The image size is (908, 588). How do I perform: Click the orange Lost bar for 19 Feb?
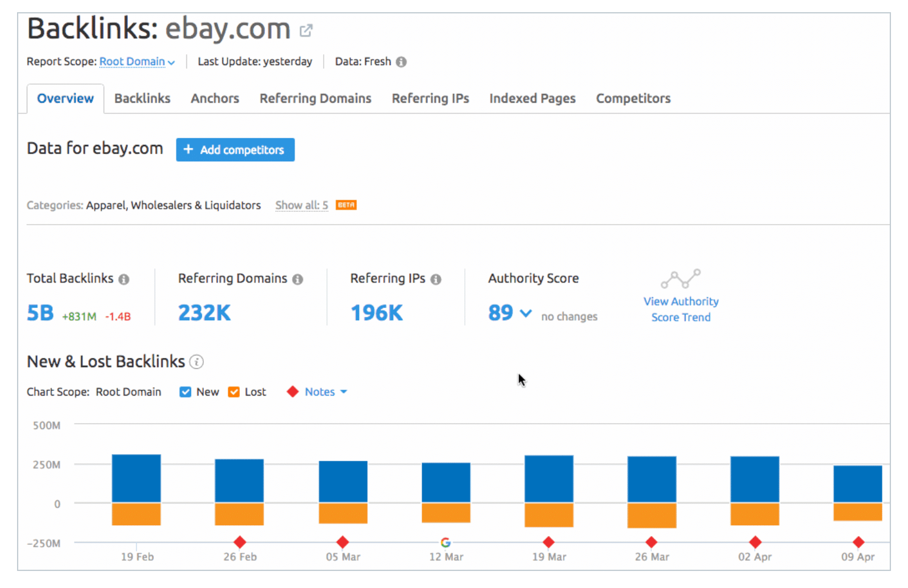[x=136, y=514]
